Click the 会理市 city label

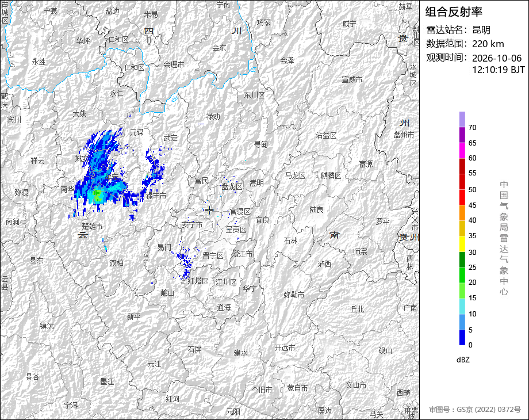(174, 64)
